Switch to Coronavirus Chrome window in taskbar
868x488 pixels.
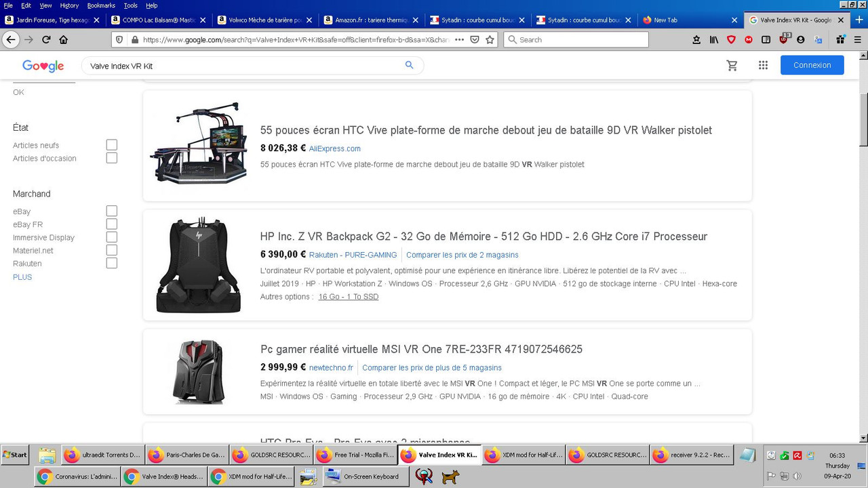(x=78, y=476)
